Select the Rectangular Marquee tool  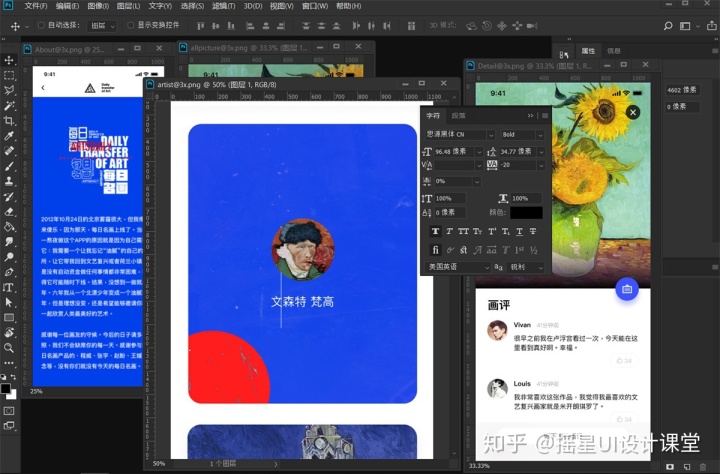pos(9,75)
